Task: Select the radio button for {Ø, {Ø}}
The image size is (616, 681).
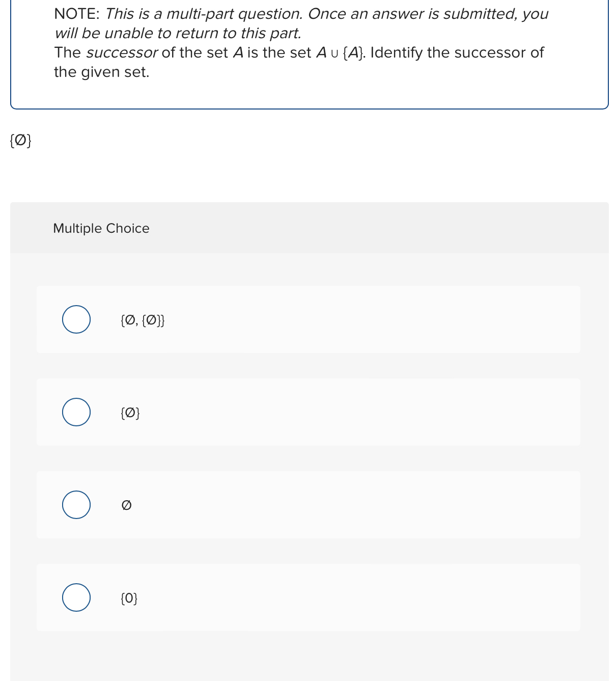Action: pos(76,319)
